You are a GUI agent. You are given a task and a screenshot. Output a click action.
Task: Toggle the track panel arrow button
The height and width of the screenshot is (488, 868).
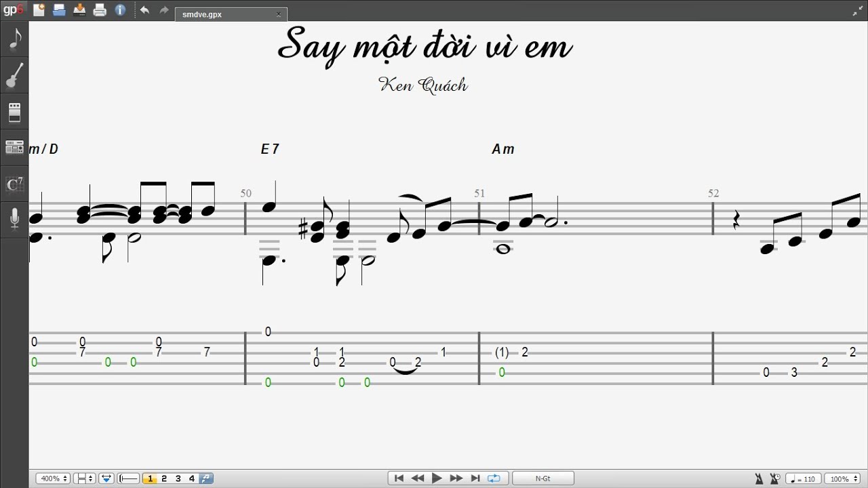pyautogui.click(x=106, y=479)
